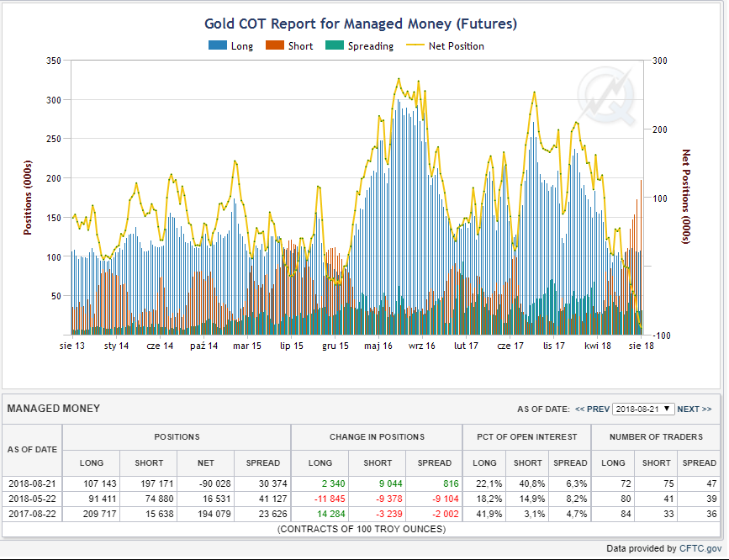The height and width of the screenshot is (560, 729).
Task: Go to the previous report date
Action: (592, 409)
